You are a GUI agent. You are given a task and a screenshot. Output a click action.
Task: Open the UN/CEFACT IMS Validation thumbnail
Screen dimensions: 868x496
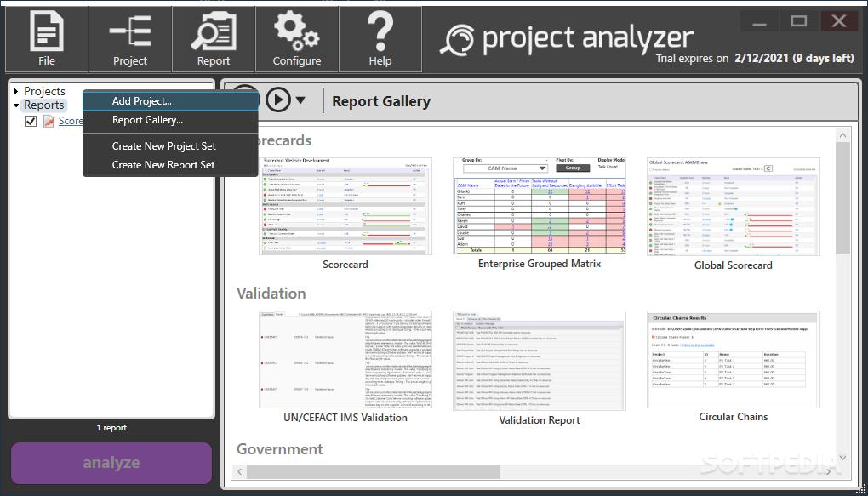point(345,360)
